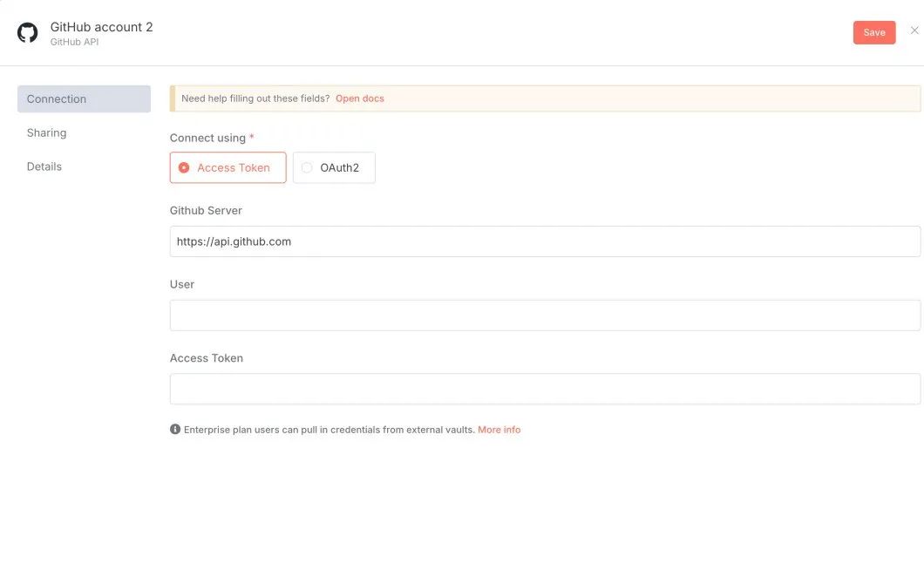Select the OAuth2 radio option

(334, 167)
